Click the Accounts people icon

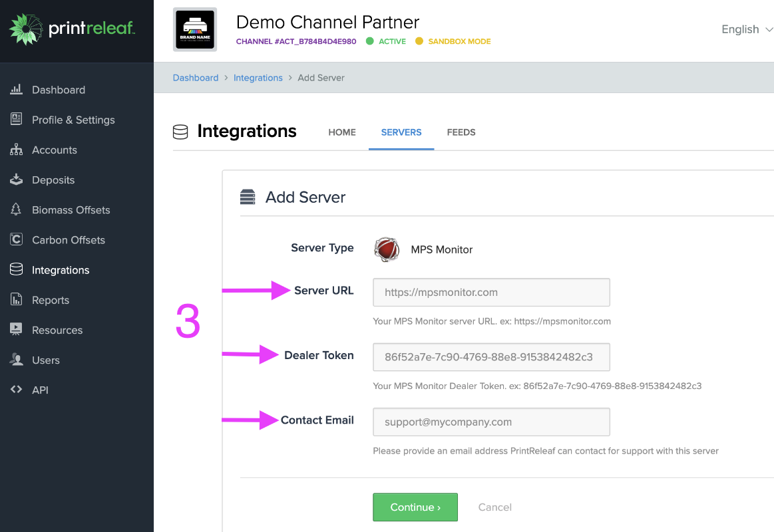coord(17,150)
